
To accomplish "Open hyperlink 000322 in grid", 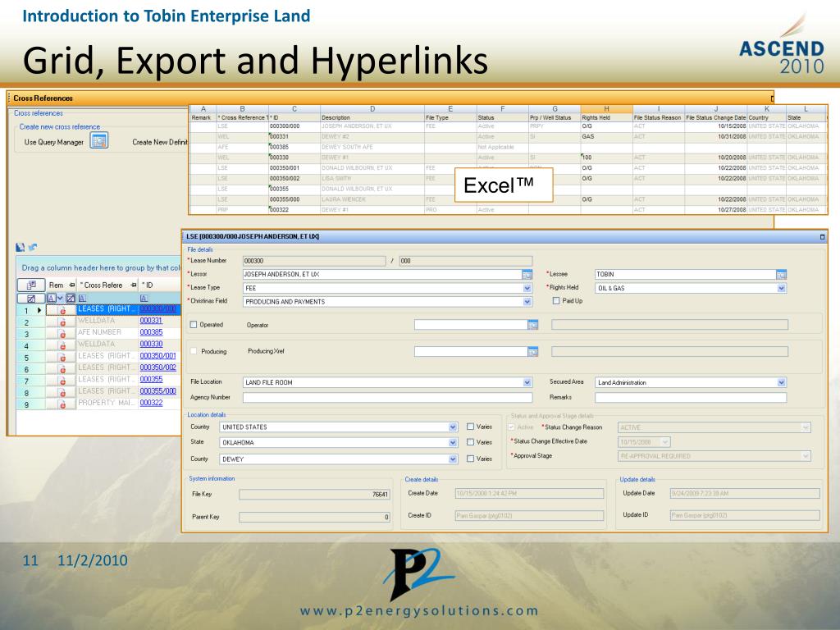I will tap(151, 403).
